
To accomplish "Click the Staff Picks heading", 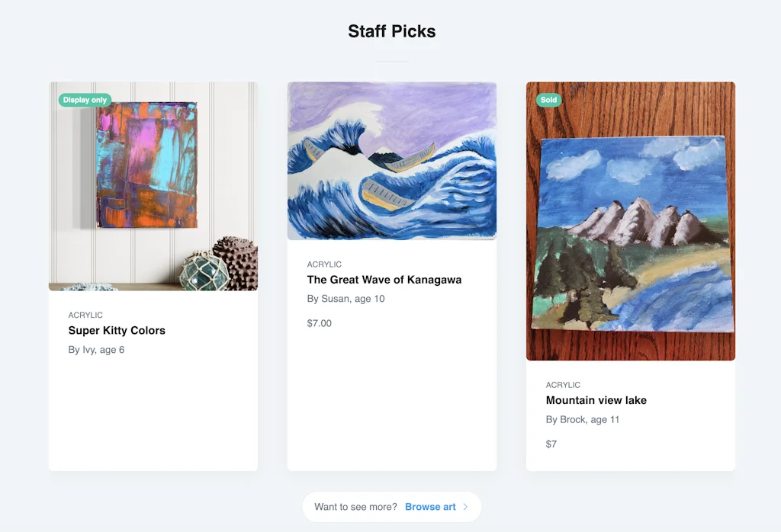I will pyautogui.click(x=392, y=31).
